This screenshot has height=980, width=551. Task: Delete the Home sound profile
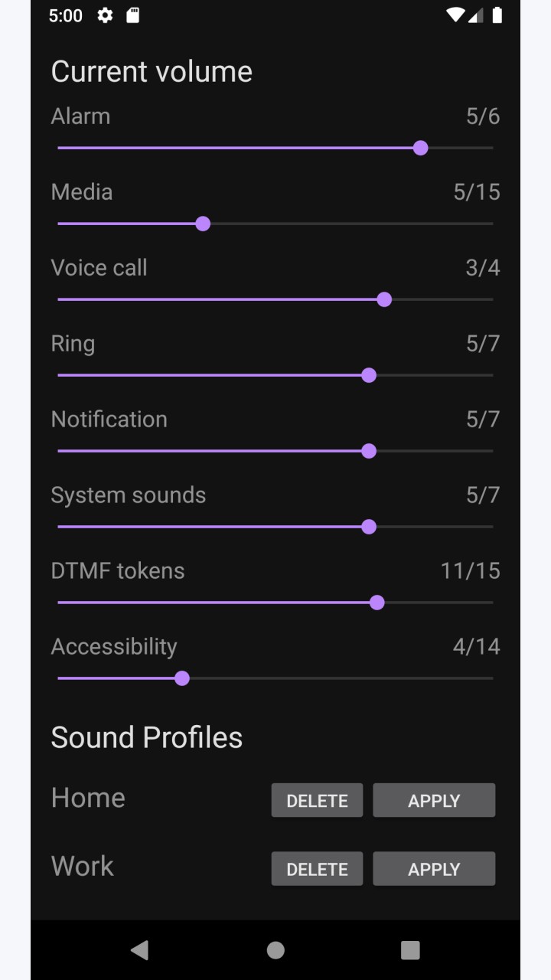point(317,800)
